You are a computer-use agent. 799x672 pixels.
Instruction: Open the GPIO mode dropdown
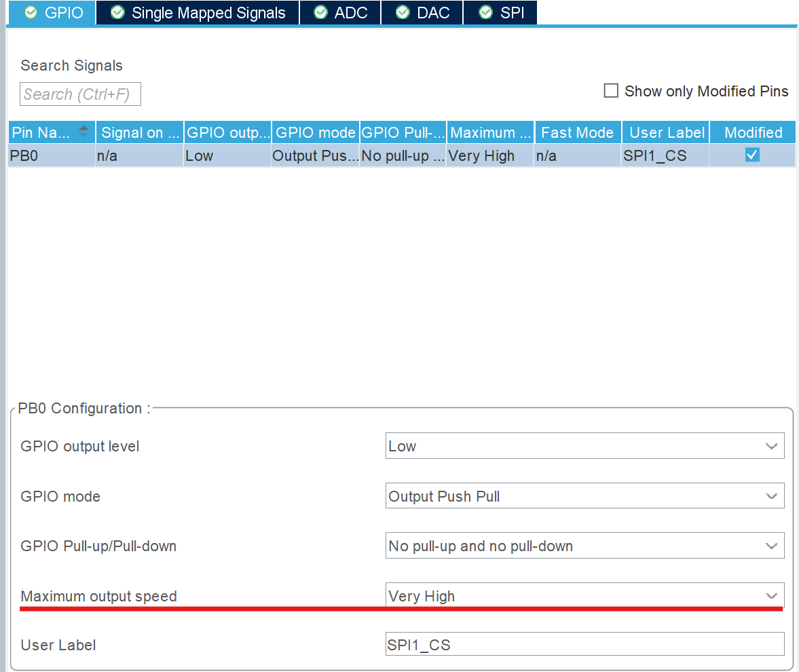coord(584,496)
